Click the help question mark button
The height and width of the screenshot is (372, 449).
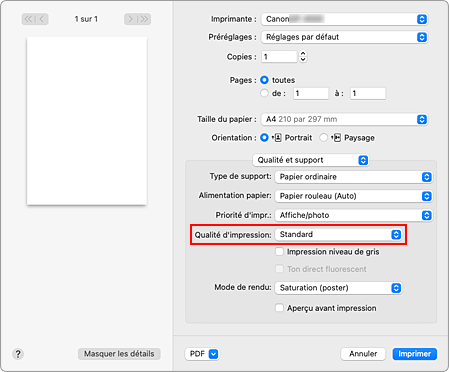pyautogui.click(x=18, y=354)
